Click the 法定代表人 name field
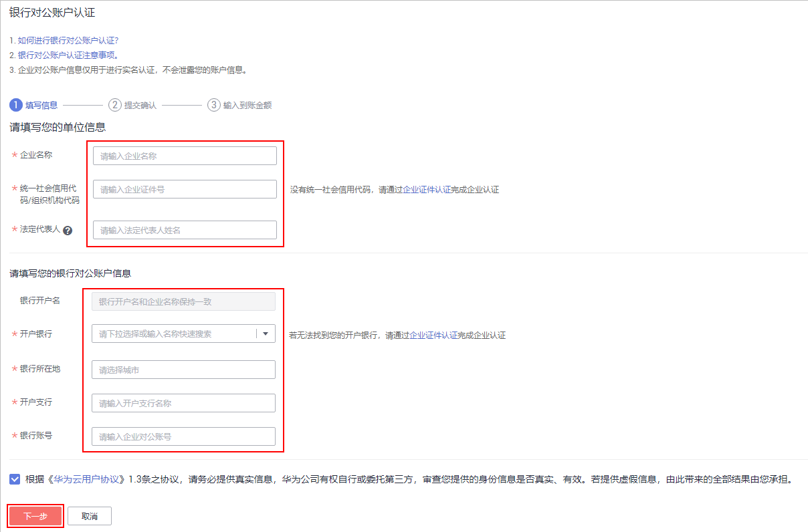 click(184, 229)
